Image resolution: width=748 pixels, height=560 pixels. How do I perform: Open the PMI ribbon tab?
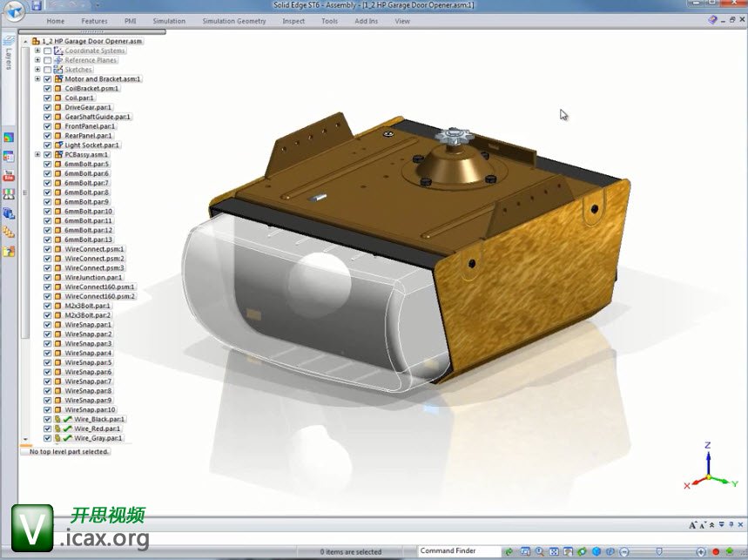131,21
